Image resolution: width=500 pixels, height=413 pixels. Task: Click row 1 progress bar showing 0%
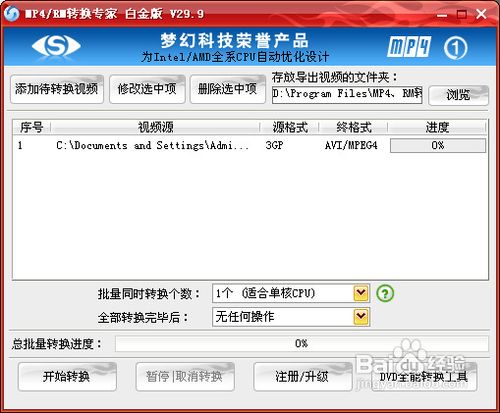tap(438, 146)
